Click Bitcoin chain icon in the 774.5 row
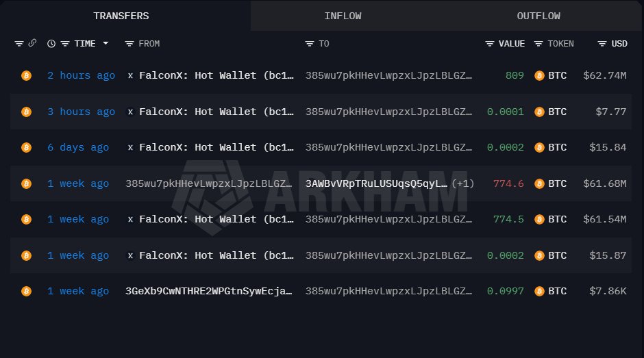 tap(26, 219)
